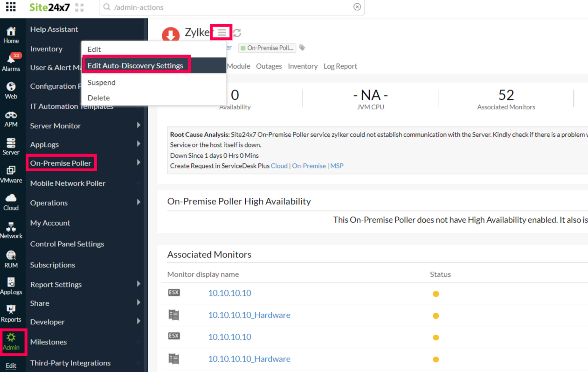Switch to the Outages tab
588x372 pixels.
pos(269,66)
